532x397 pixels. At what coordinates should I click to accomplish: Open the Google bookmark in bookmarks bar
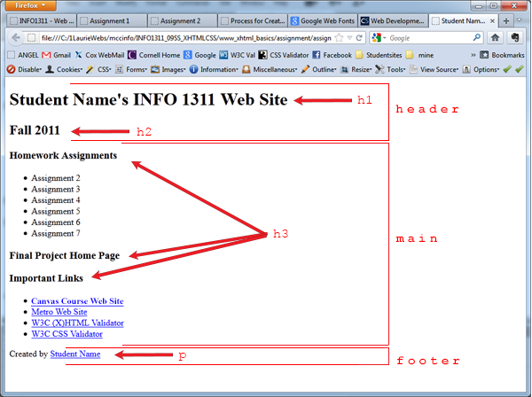click(199, 55)
